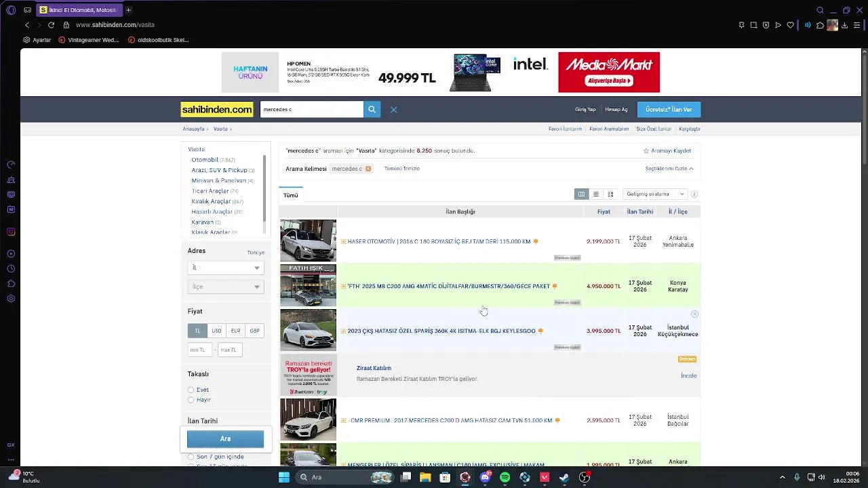This screenshot has height=488, width=868.
Task: Select 'Son 7 gün içinde' radio button
Action: pos(191,457)
